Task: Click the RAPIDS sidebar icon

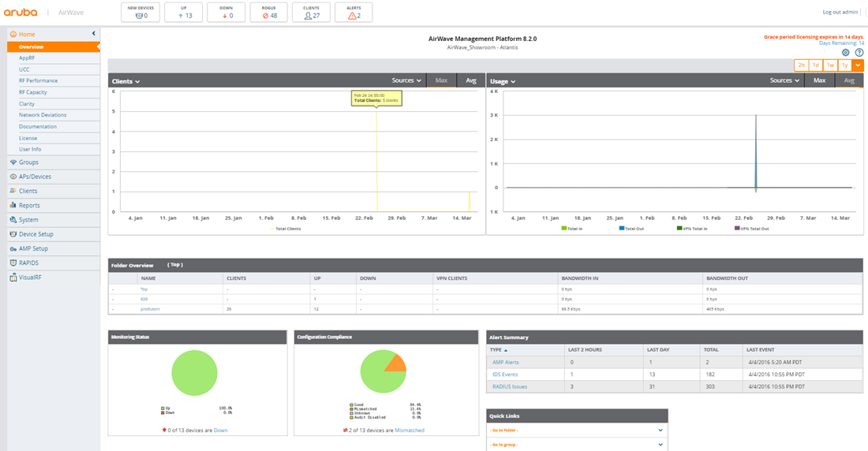Action: pyautogui.click(x=13, y=263)
